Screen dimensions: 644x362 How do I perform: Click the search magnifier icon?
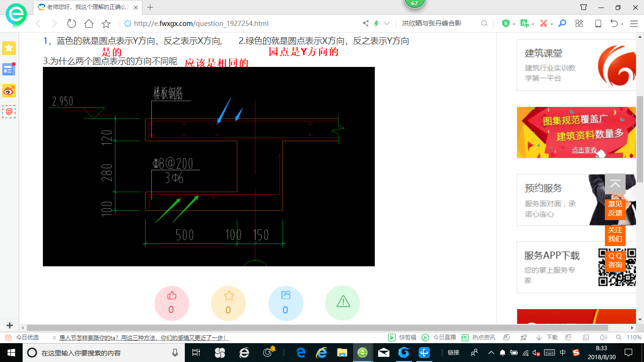click(x=484, y=24)
